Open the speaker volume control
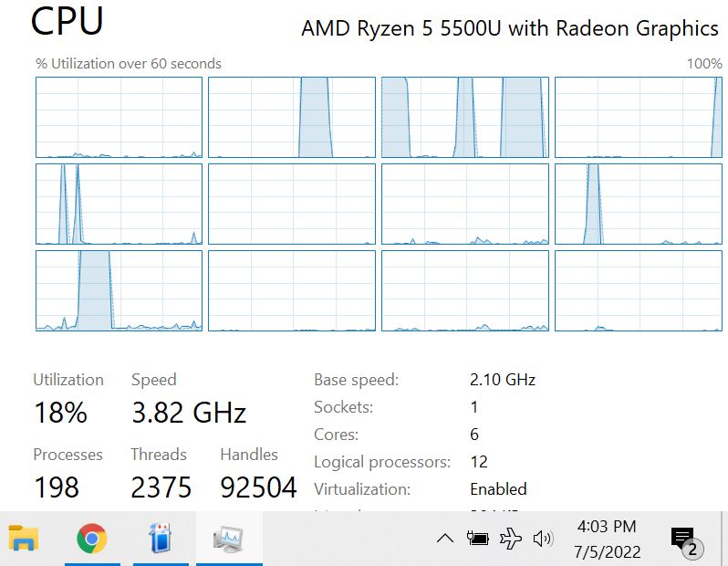728x566 pixels. click(543, 539)
